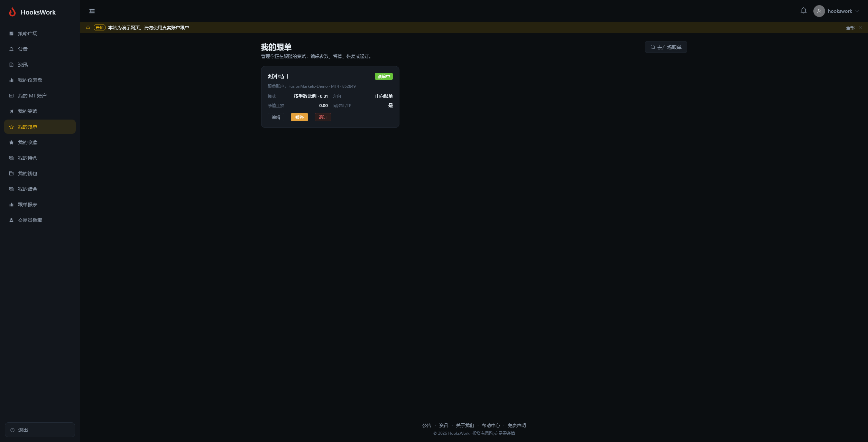Click the 我的策略 paper plane icon
Image resolution: width=868 pixels, height=442 pixels.
[x=11, y=111]
